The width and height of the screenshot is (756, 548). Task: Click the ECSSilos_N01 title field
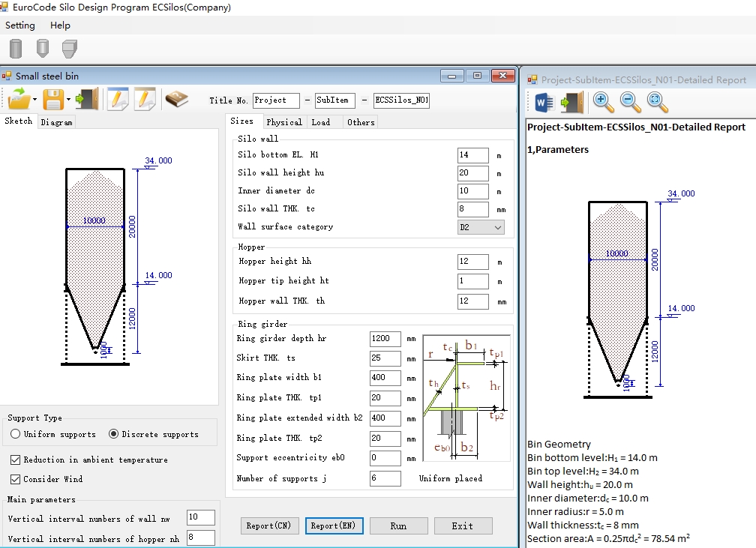click(402, 100)
